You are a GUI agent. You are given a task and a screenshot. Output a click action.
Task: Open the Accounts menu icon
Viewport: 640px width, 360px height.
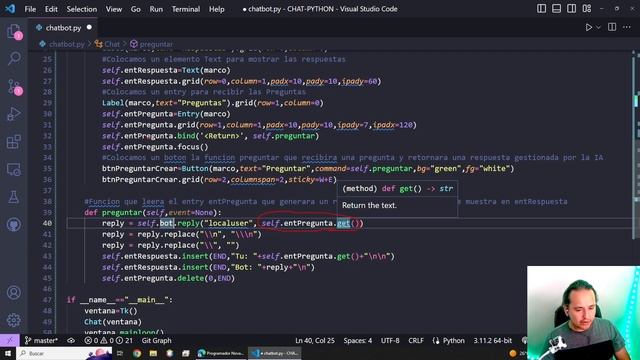point(14,293)
